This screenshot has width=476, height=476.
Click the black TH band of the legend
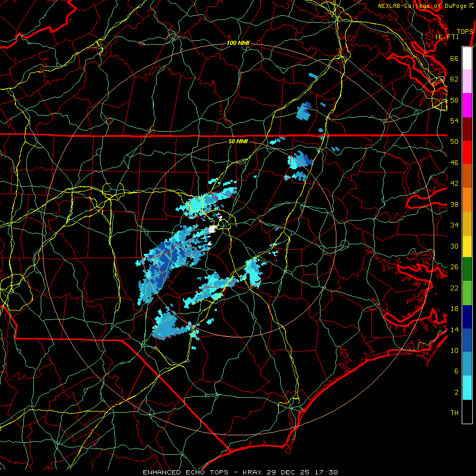[467, 411]
